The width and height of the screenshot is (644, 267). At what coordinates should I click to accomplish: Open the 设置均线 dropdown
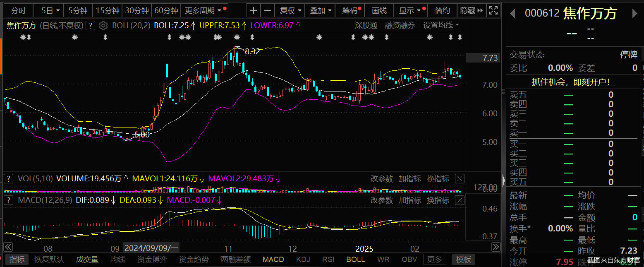click(x=441, y=26)
